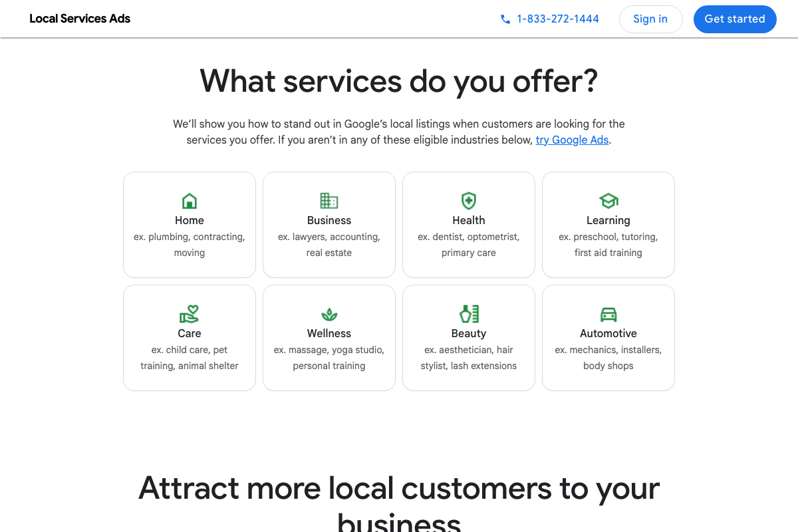Image resolution: width=798 pixels, height=532 pixels.
Task: Click 'ex. preschool, tutoring, first aid training' text
Action: point(608,245)
